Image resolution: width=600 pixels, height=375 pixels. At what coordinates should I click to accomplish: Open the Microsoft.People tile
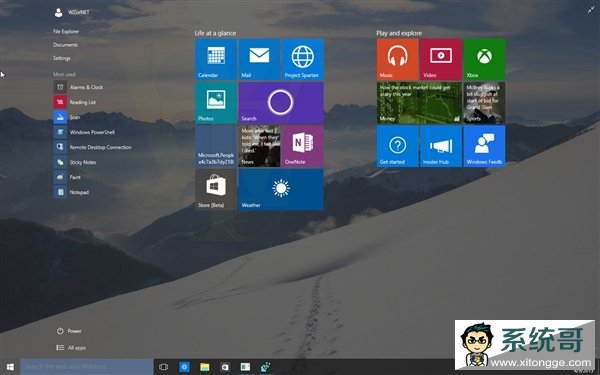pyautogui.click(x=216, y=146)
